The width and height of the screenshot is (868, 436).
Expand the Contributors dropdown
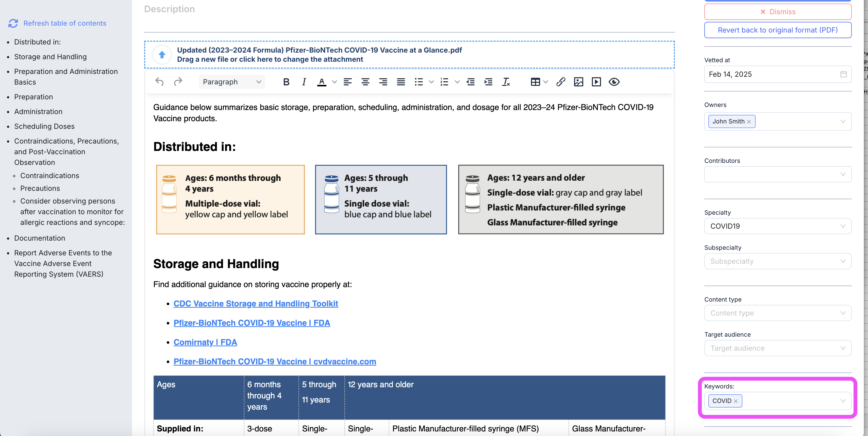click(x=843, y=174)
